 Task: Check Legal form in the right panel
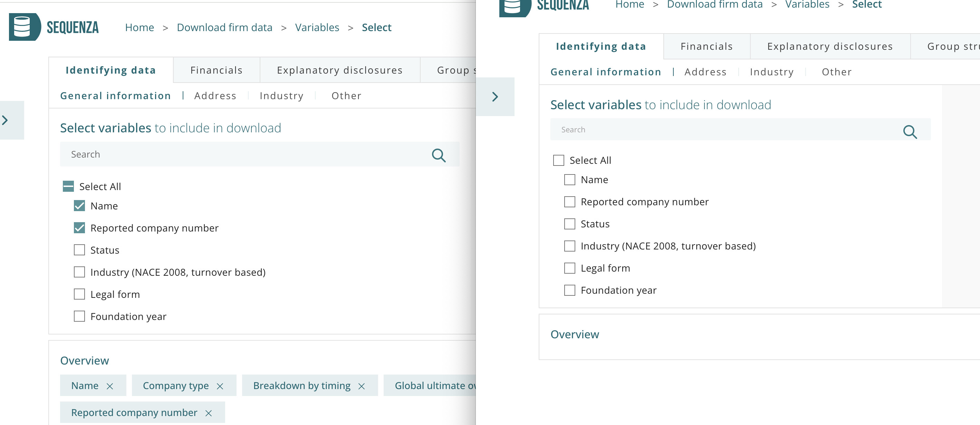click(569, 268)
